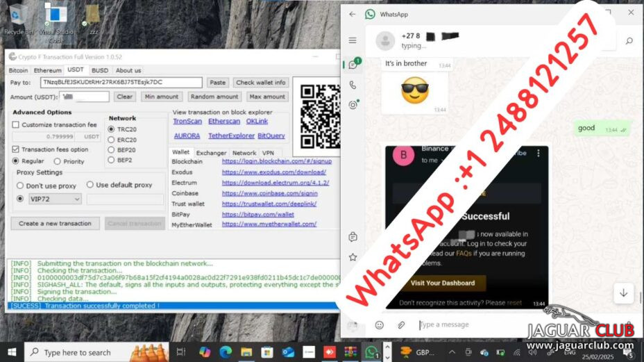Screen dimensions: 644x362
Task: Enable Customize transaction fee checkbox
Action: [16, 124]
